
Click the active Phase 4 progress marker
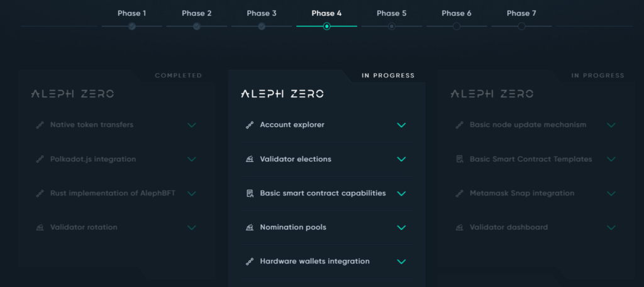click(x=327, y=26)
